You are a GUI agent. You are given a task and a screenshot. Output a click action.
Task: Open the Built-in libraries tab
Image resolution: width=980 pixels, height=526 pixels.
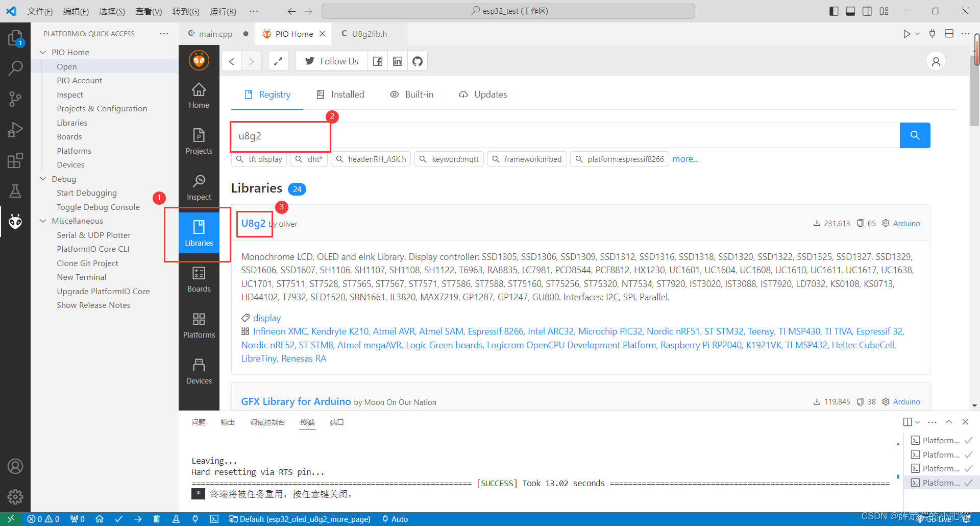(412, 94)
